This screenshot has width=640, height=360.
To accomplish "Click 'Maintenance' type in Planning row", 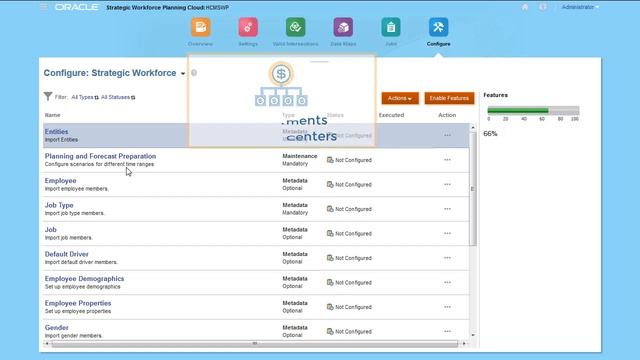I will pos(300,156).
